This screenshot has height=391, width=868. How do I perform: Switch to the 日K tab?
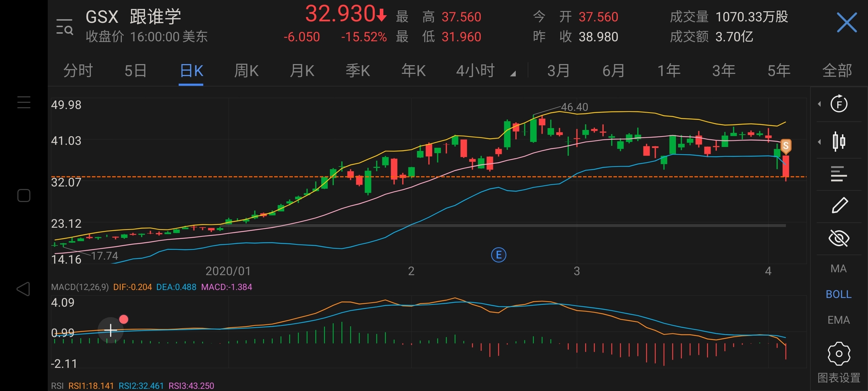pos(191,70)
